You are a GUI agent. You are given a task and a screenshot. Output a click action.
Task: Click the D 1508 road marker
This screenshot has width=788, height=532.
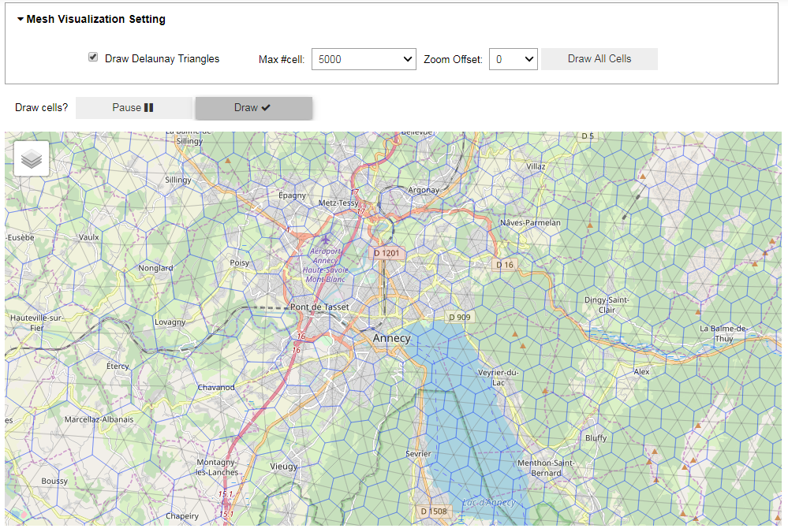coord(433,512)
